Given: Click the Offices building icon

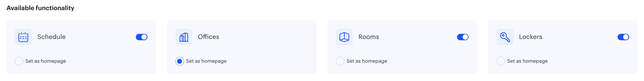Looking at the screenshot, I should click(x=184, y=37).
